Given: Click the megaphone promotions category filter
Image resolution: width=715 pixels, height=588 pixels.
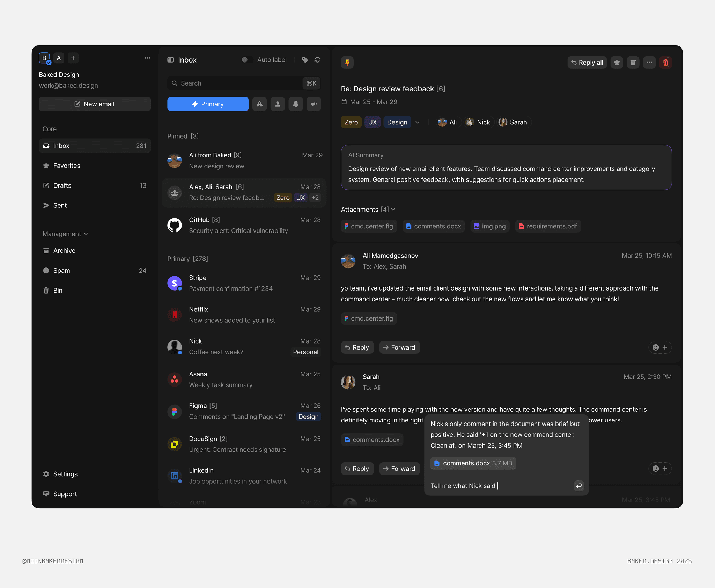Looking at the screenshot, I should (314, 104).
